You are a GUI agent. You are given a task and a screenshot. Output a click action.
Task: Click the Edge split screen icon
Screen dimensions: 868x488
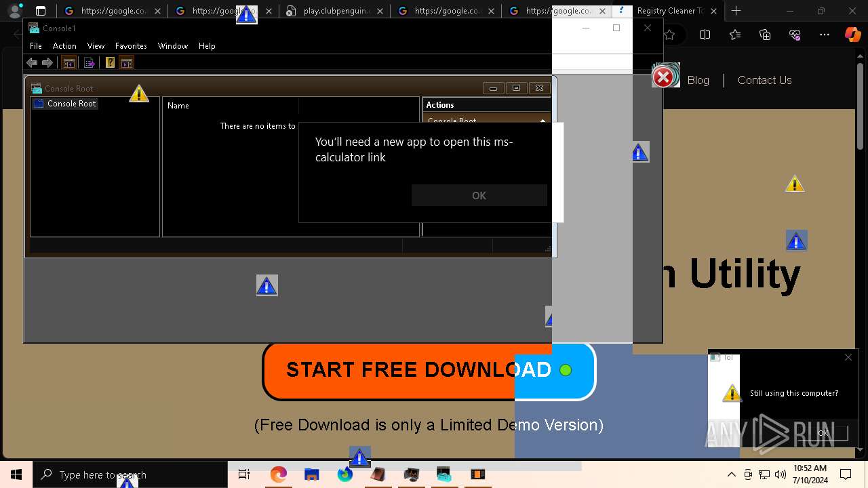(705, 35)
